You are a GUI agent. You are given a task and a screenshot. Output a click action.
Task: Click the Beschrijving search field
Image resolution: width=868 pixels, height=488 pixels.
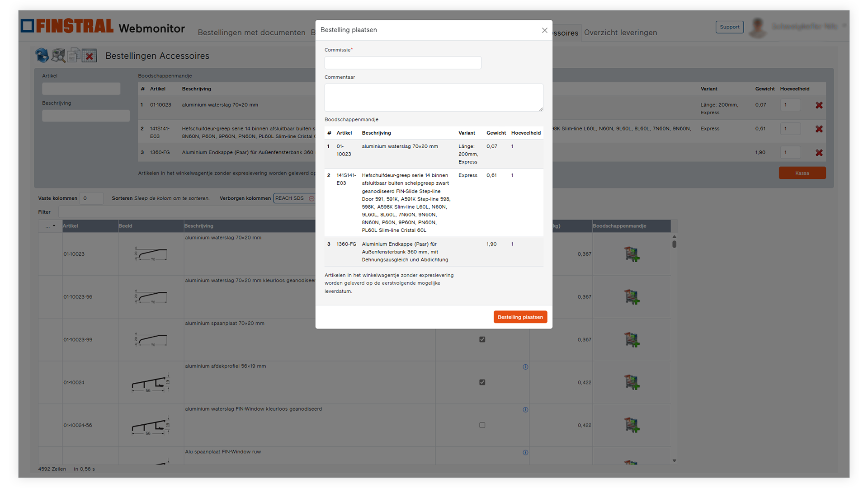86,116
